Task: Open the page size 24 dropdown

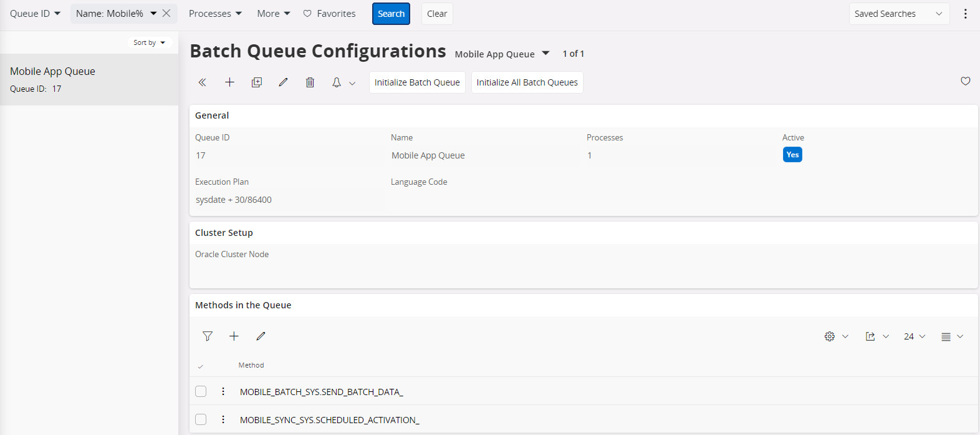Action: [914, 336]
